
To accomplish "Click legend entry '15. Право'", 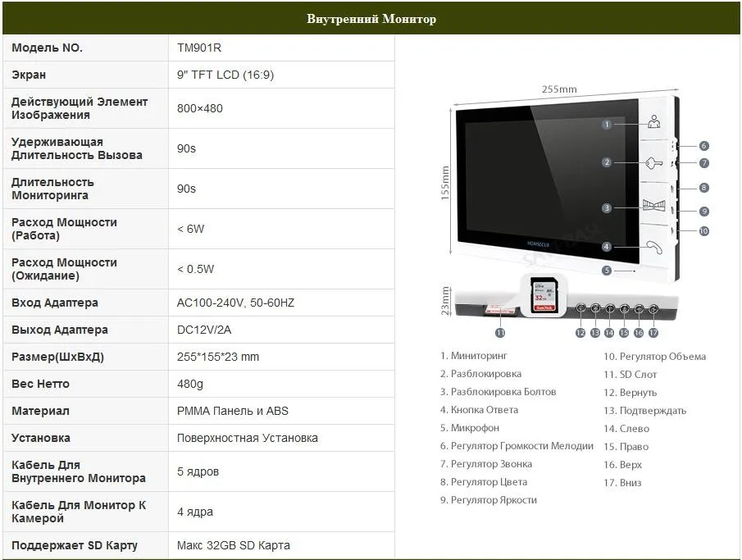I will pyautogui.click(x=626, y=446).
